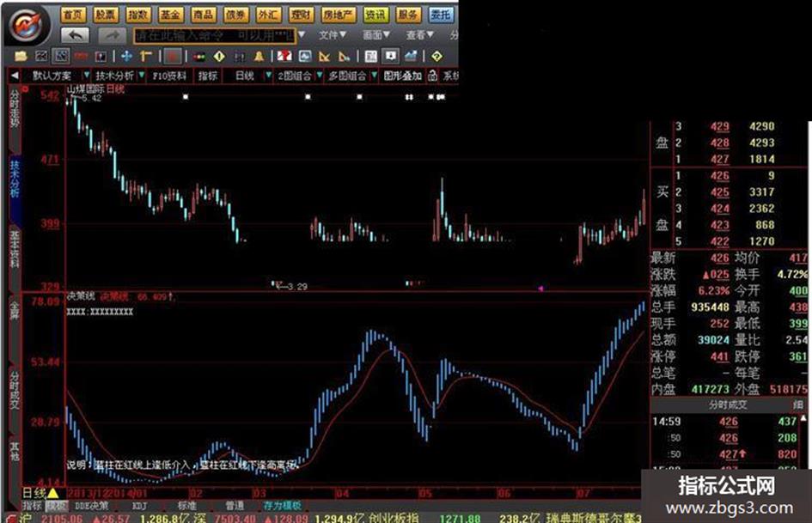Open the 房地产 real estate tab
Screen dimensions: 812x523
[338, 15]
